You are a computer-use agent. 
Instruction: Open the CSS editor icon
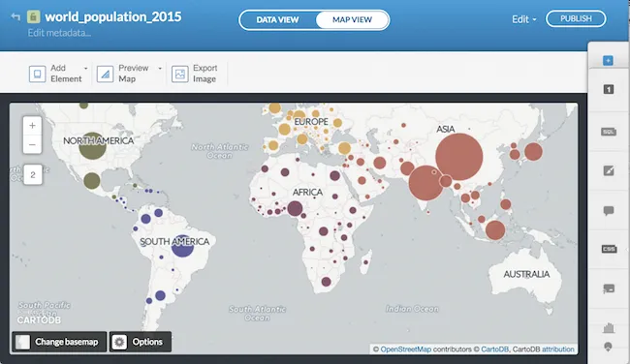pyautogui.click(x=609, y=249)
